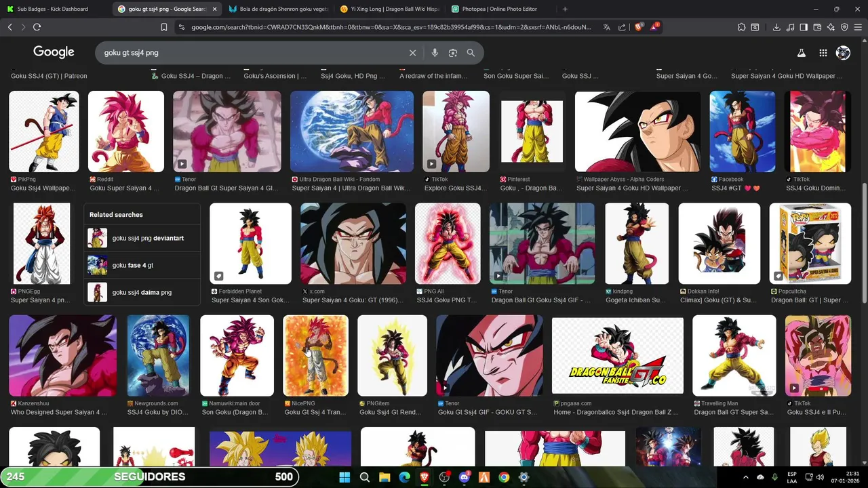Image resolution: width=868 pixels, height=488 pixels.
Task: Select related search goku ssj4 daima png
Action: (x=142, y=292)
